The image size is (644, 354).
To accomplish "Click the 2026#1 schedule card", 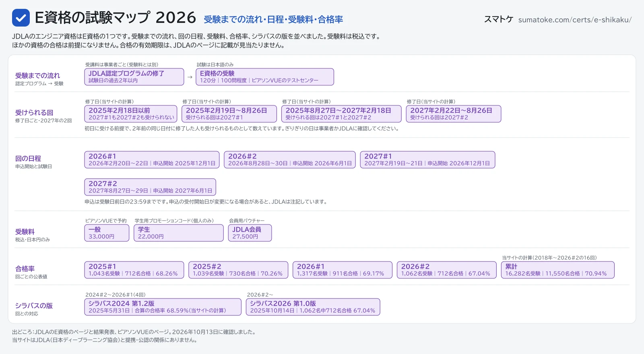I will click(152, 160).
